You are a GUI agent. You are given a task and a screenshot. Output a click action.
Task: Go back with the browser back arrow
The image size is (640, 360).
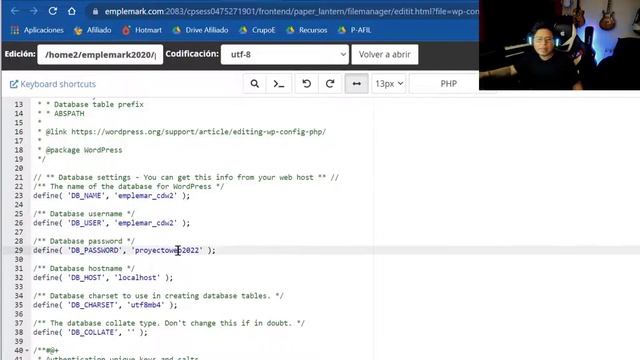pos(15,11)
